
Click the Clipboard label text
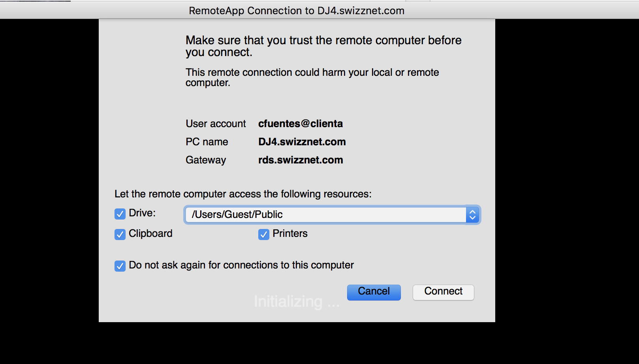[150, 233]
